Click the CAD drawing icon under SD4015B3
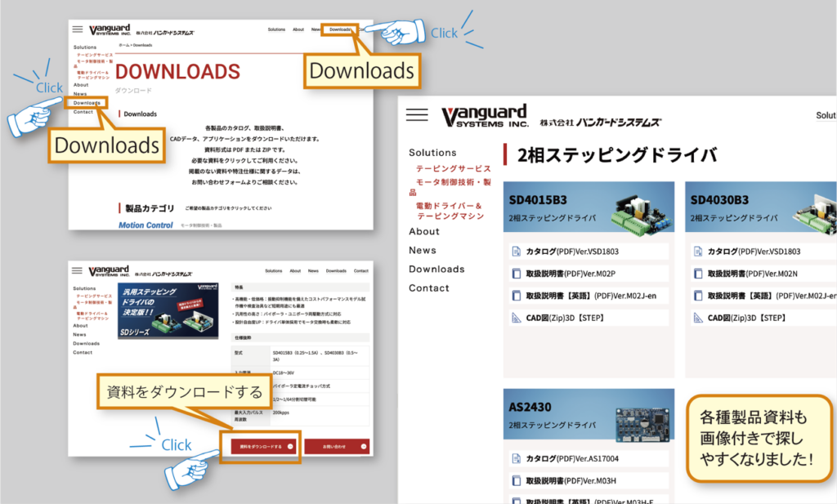The width and height of the screenshot is (837, 504). pyautogui.click(x=516, y=318)
